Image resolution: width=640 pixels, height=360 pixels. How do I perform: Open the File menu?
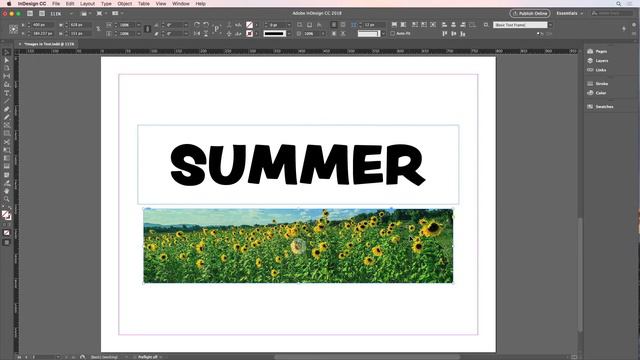(x=56, y=4)
